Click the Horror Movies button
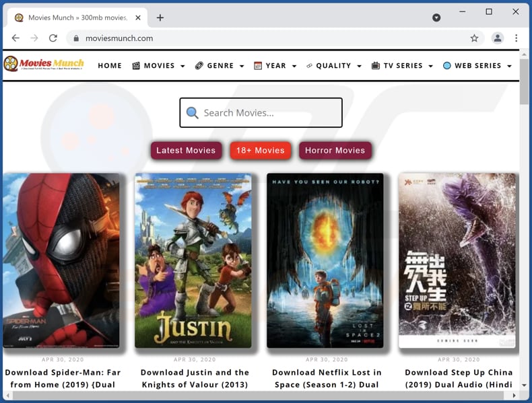The height and width of the screenshot is (403, 532). tap(335, 150)
